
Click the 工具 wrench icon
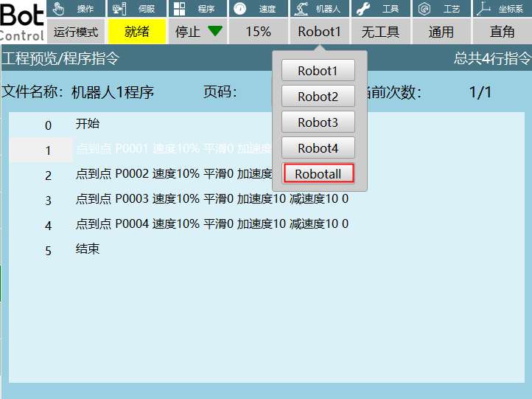362,9
